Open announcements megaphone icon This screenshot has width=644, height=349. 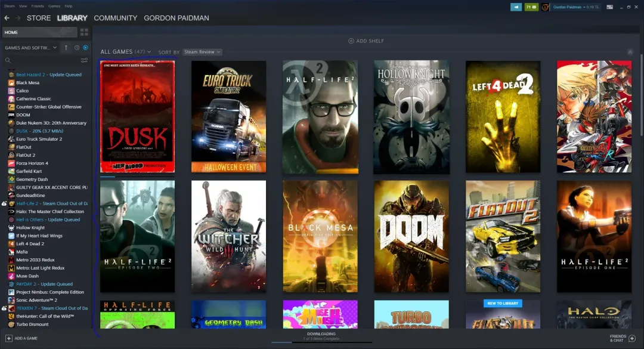(516, 7)
